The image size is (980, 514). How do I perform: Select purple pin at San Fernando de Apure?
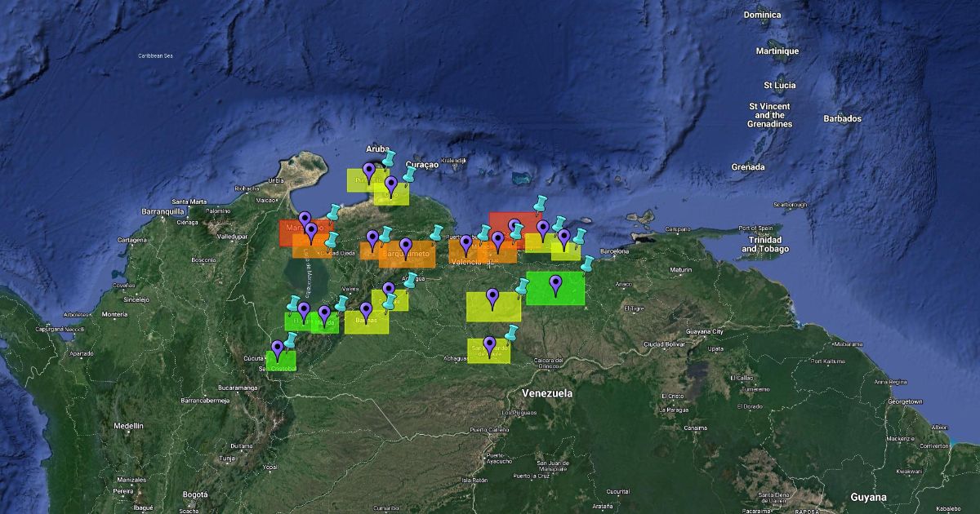point(489,343)
